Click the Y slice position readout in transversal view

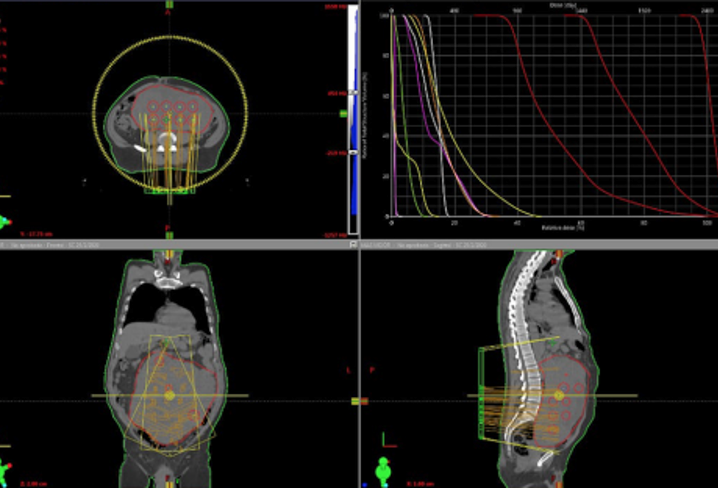[36, 234]
